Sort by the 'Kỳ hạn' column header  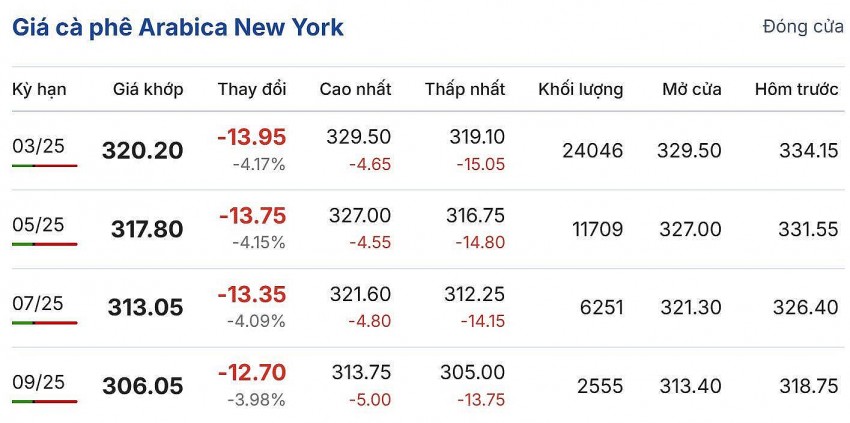coord(39,90)
